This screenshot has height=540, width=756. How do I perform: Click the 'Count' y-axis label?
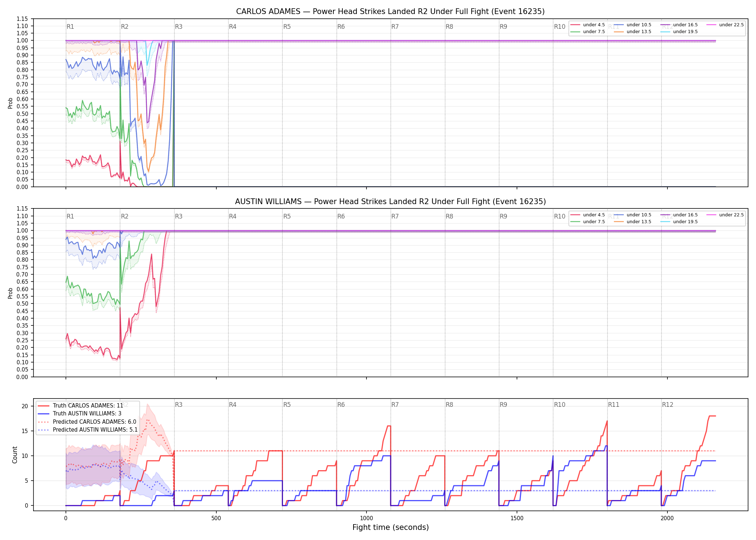[x=15, y=455]
